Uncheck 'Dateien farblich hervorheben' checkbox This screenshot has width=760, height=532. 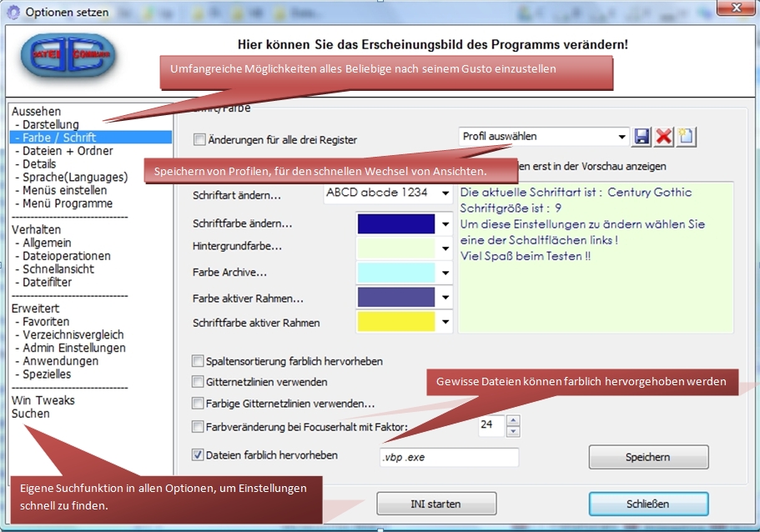click(x=198, y=455)
